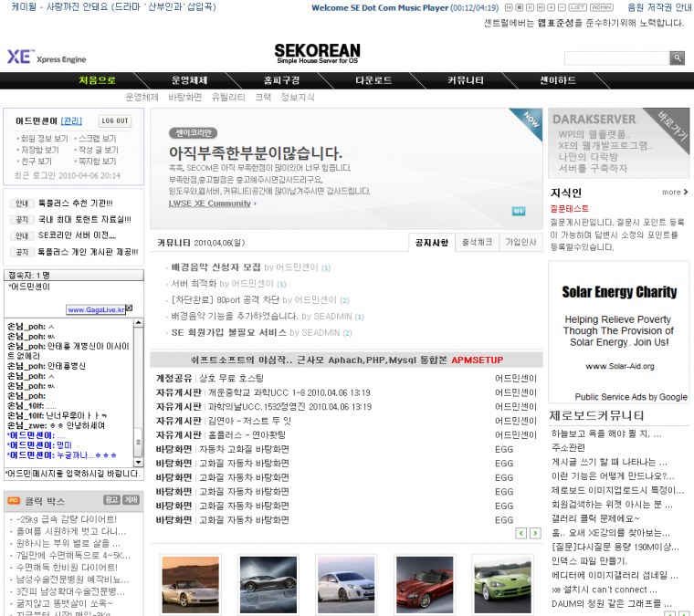Open the white sedan car thumbnail
Screen dimensions: 694x616
pyautogui.click(x=346, y=585)
